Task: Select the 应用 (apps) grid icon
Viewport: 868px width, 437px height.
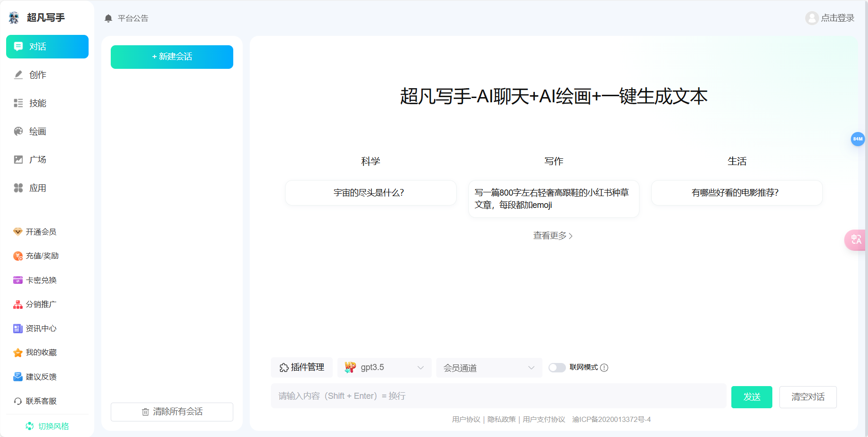Action: click(x=17, y=188)
